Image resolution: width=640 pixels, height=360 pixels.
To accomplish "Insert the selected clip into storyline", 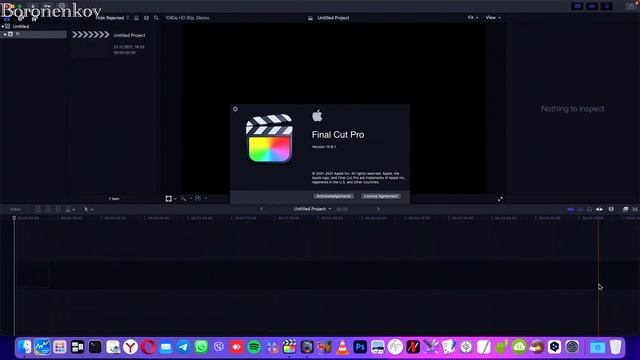I will coord(48,209).
